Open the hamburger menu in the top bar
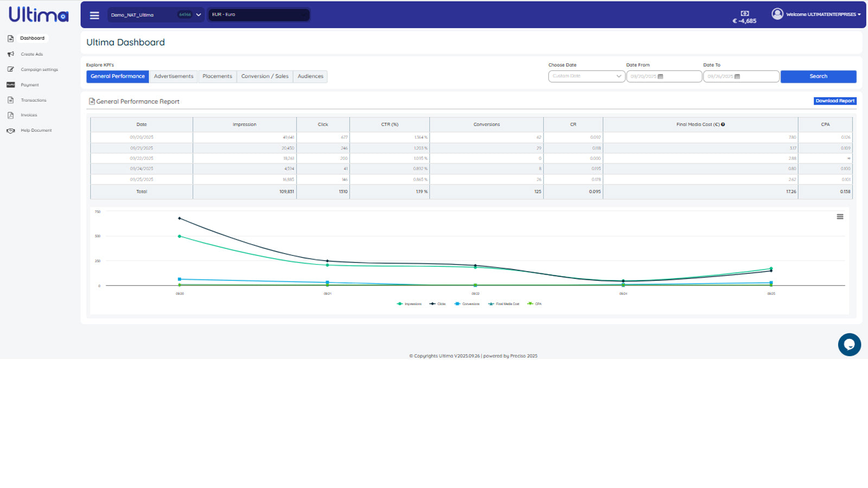This screenshot has width=868, height=488. pos(94,15)
